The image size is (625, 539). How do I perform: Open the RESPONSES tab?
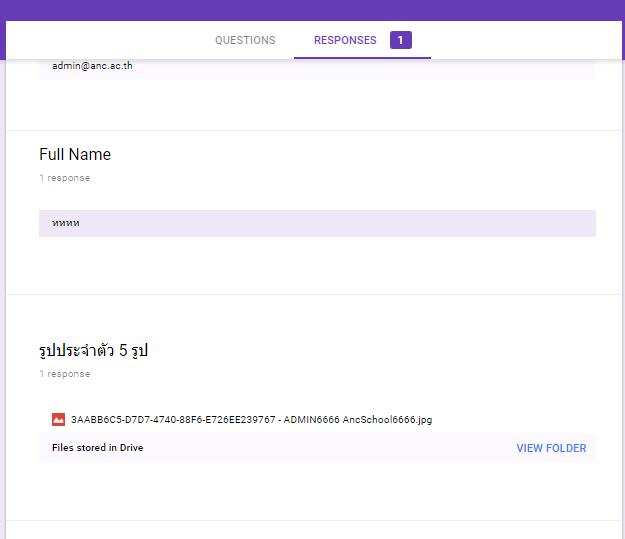(x=345, y=40)
